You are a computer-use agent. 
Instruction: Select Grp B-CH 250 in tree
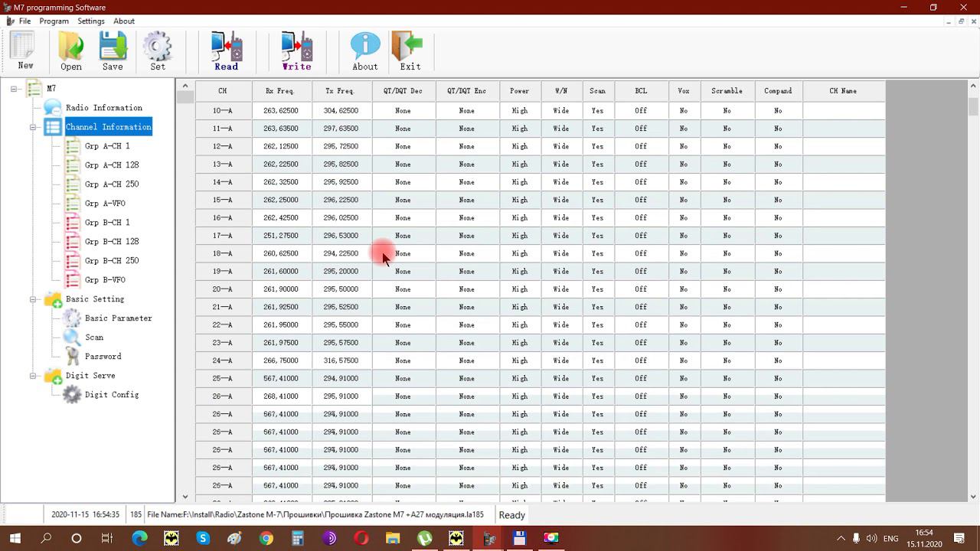tap(112, 261)
